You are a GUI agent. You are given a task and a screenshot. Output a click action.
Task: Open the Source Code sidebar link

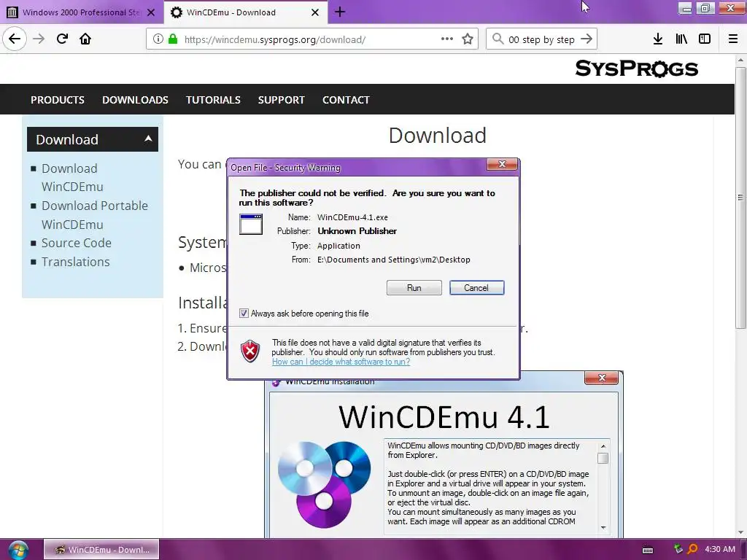pos(76,243)
